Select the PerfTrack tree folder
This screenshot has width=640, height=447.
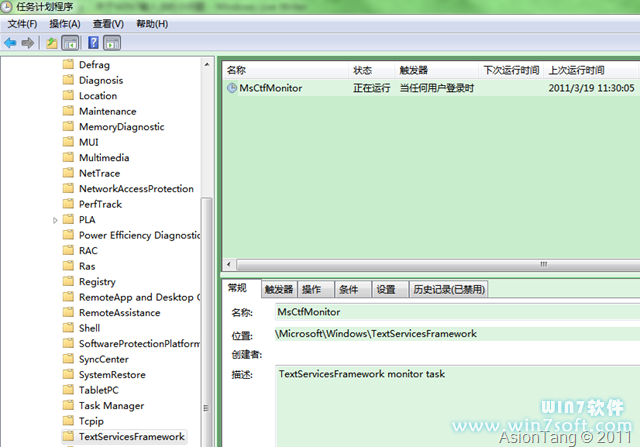click(x=100, y=204)
